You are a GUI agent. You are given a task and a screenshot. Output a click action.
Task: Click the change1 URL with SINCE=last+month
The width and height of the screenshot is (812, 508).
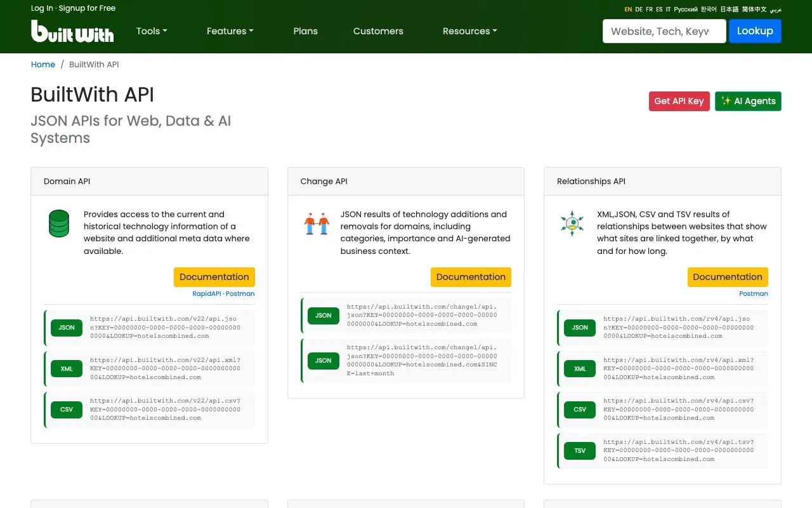tap(422, 361)
